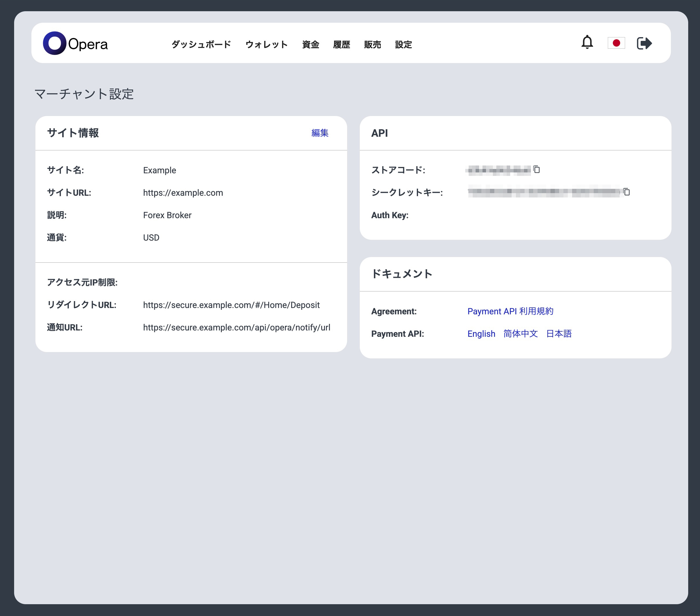Click the blurred store code value
700x616 pixels.
[x=498, y=170]
